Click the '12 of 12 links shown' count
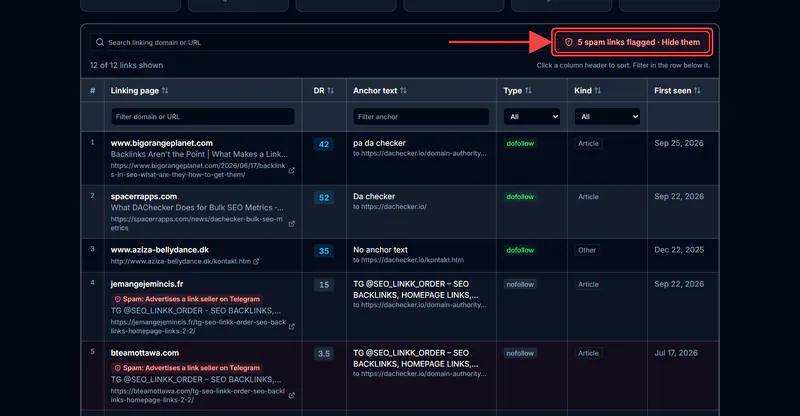The image size is (800, 416). (127, 65)
